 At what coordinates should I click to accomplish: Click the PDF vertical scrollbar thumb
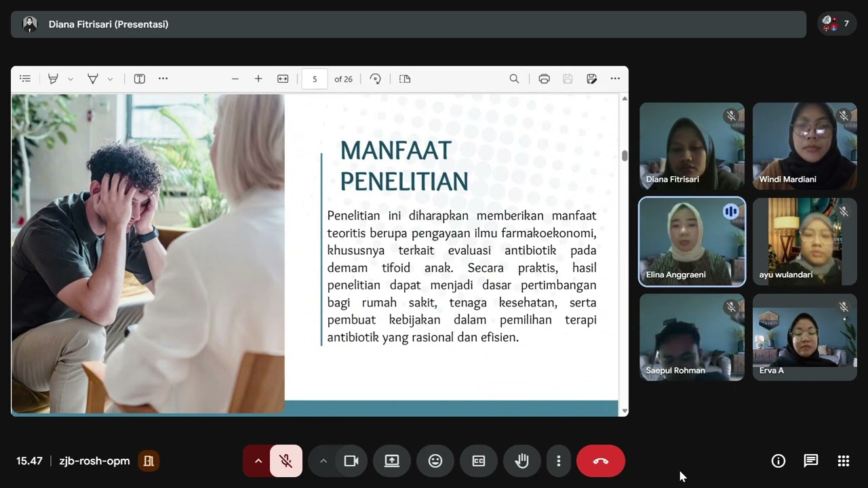pyautogui.click(x=625, y=155)
